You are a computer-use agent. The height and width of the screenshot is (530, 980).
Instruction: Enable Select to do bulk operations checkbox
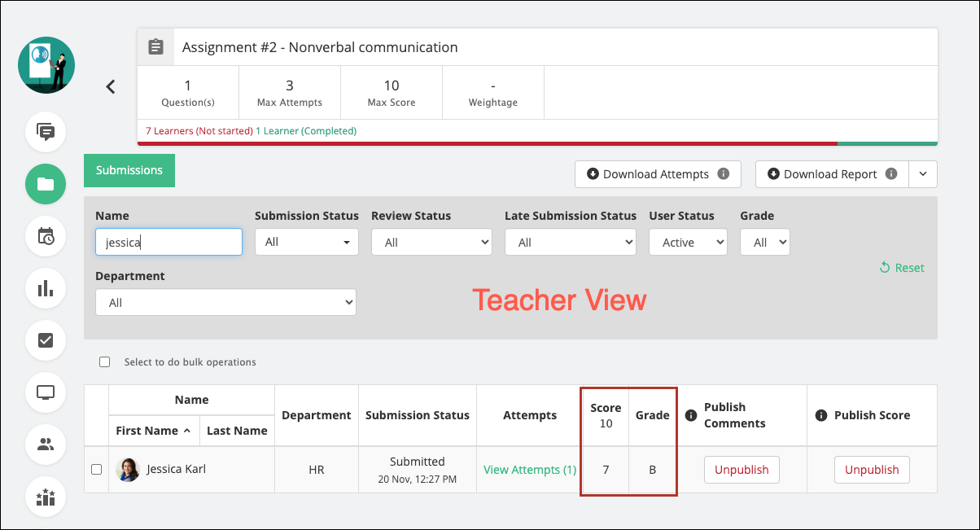click(x=104, y=362)
